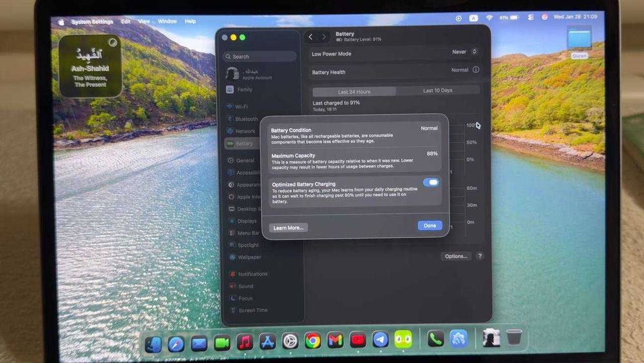Switch to Last 10 Days tab
Screen dimensions: 644x363
click(437, 90)
